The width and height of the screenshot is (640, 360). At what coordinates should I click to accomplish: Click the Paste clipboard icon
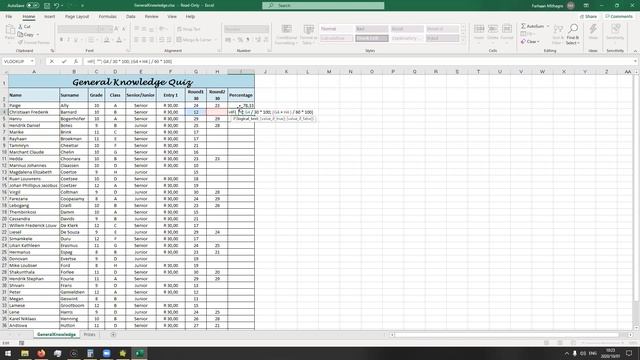pyautogui.click(x=10, y=31)
